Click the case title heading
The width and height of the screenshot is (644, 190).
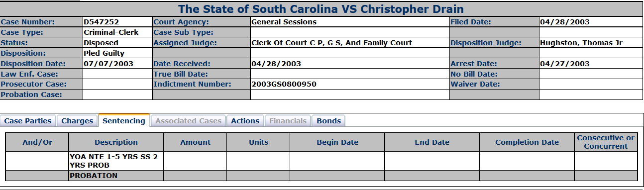pyautogui.click(x=321, y=9)
